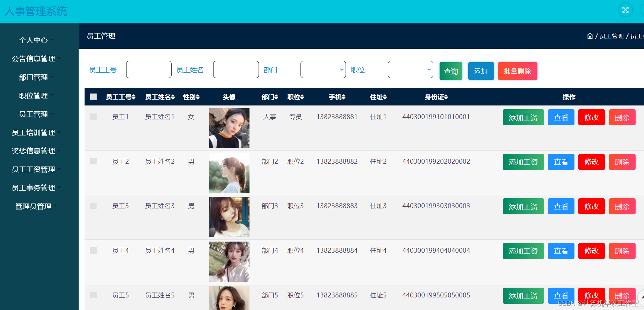644x310 pixels.
Task: Check the checkbox for 员工1 row
Action: pyautogui.click(x=93, y=117)
